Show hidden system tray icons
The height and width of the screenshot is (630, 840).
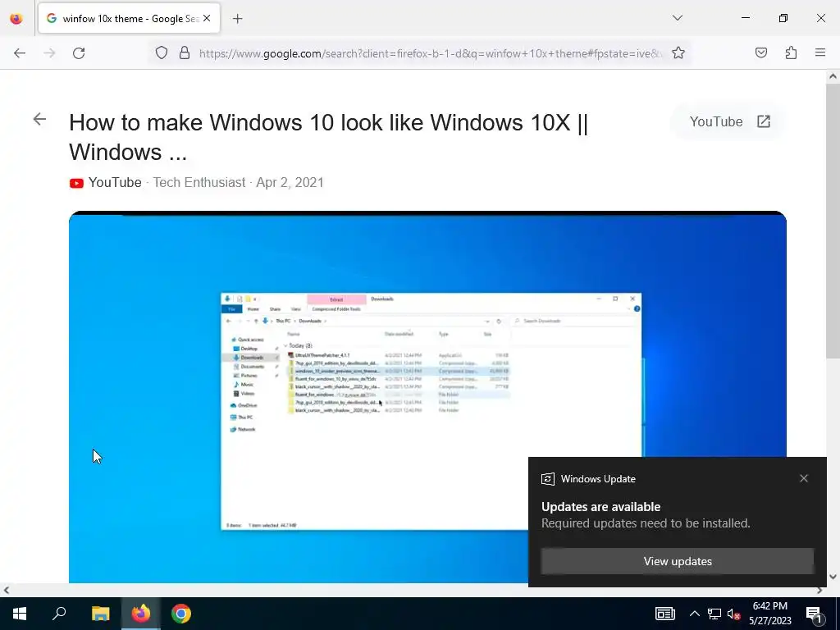click(x=694, y=614)
